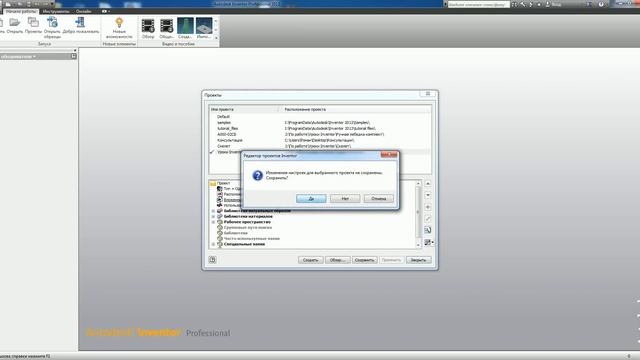The height and width of the screenshot is (360, 640).
Task: Select Часто используемые папки tree item
Action: pyautogui.click(x=251, y=238)
